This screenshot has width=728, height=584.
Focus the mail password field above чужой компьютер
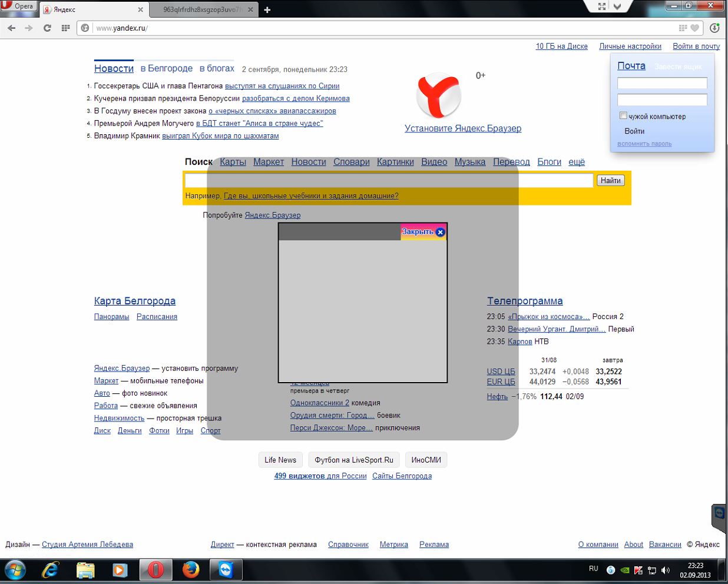pyautogui.click(x=662, y=99)
